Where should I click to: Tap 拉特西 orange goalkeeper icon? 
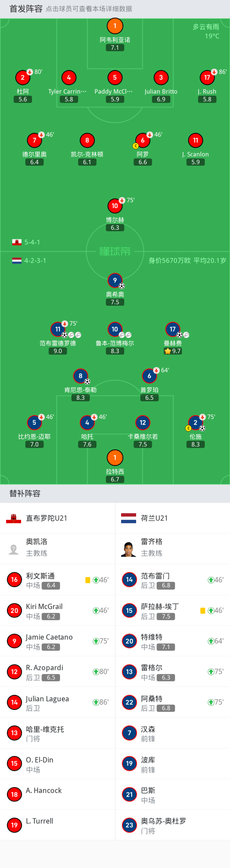[x=115, y=458]
